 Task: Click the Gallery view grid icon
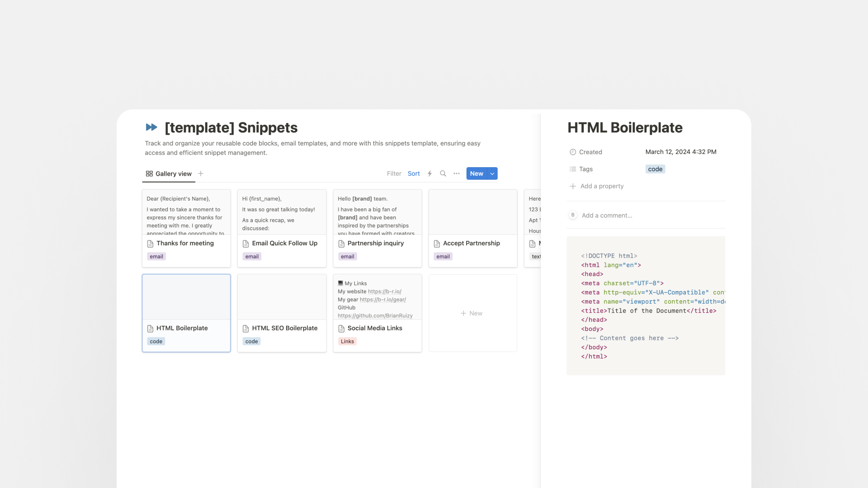(x=149, y=174)
